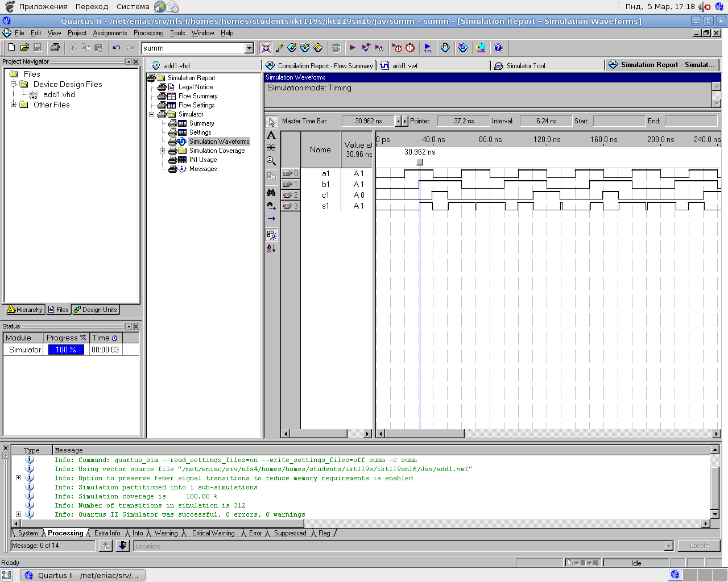Start Compilation with the purple play icon

pyautogui.click(x=352, y=48)
